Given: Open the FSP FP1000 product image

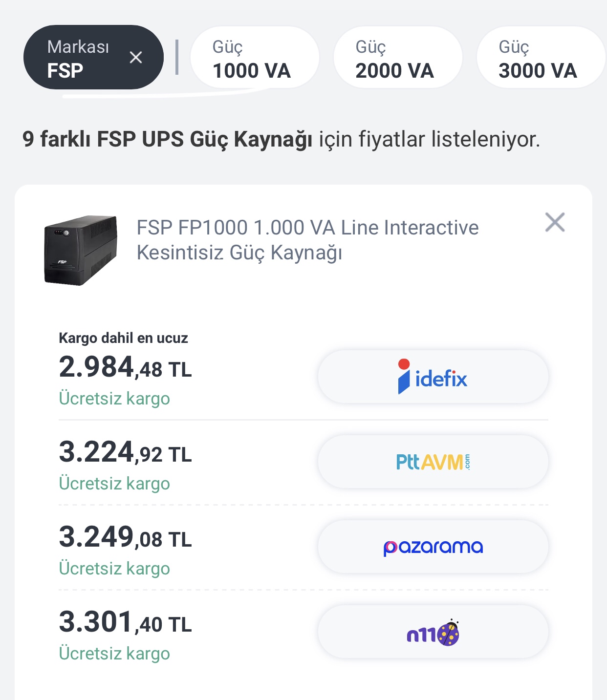Looking at the screenshot, I should click(81, 250).
